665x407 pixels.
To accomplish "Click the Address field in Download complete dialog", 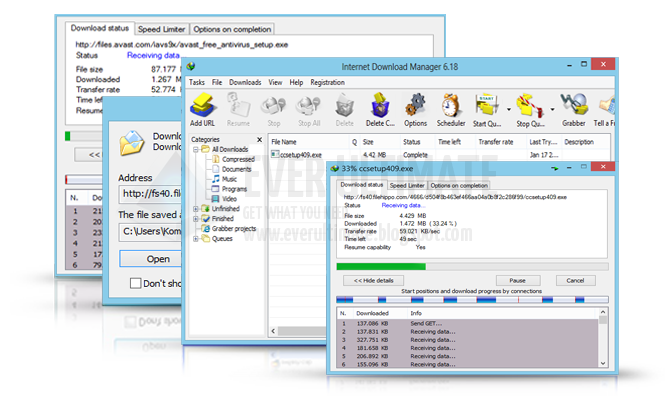I will pyautogui.click(x=151, y=194).
